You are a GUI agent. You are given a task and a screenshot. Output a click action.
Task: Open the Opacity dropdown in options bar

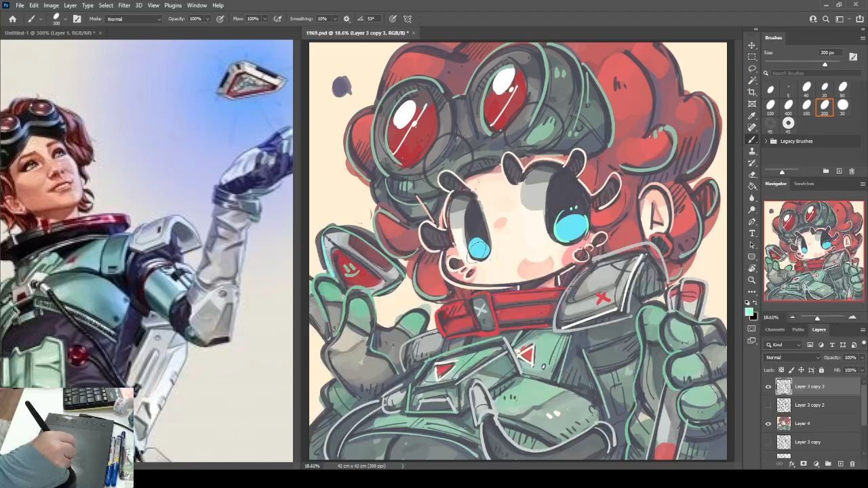pyautogui.click(x=208, y=19)
